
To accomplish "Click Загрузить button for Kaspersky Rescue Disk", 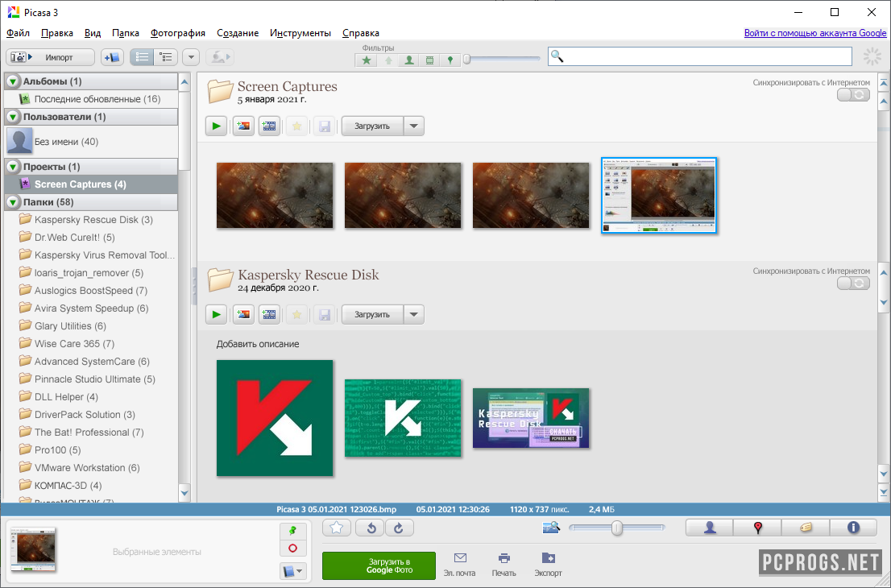I will point(372,315).
